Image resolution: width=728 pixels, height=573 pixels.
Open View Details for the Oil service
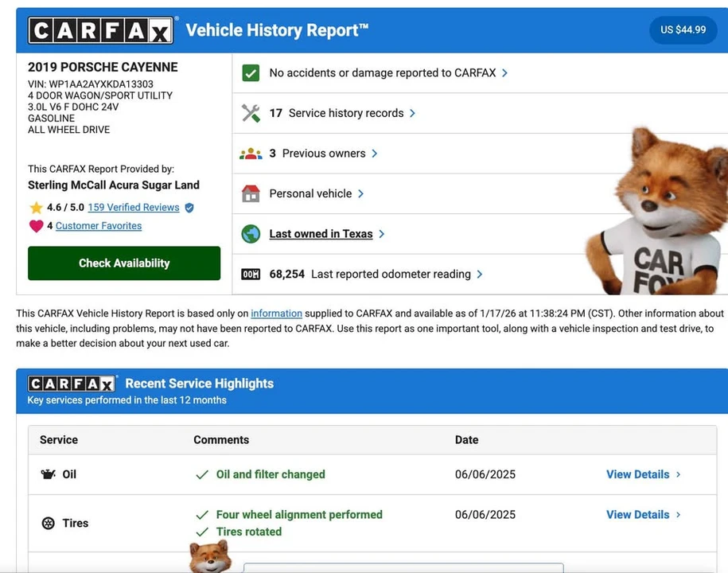point(637,474)
